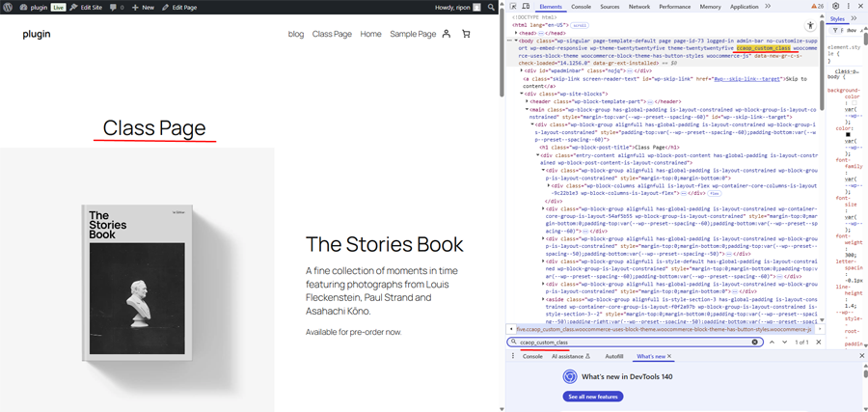Click The Stories Book cover image
Image resolution: width=868 pixels, height=412 pixels.
pyautogui.click(x=137, y=283)
